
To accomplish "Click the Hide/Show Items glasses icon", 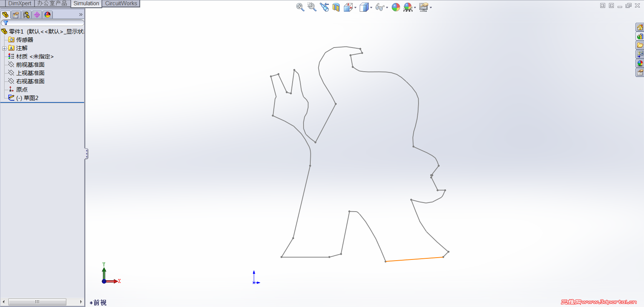I will point(380,7).
